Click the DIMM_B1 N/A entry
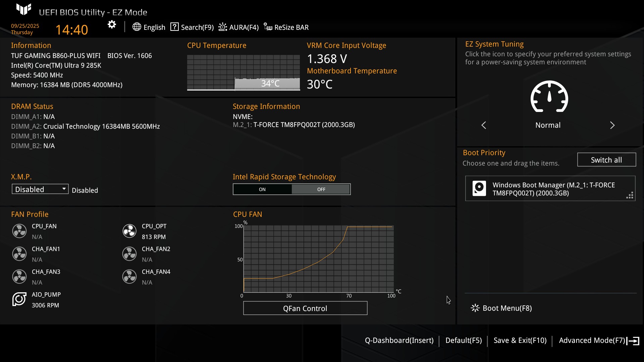 tap(33, 136)
